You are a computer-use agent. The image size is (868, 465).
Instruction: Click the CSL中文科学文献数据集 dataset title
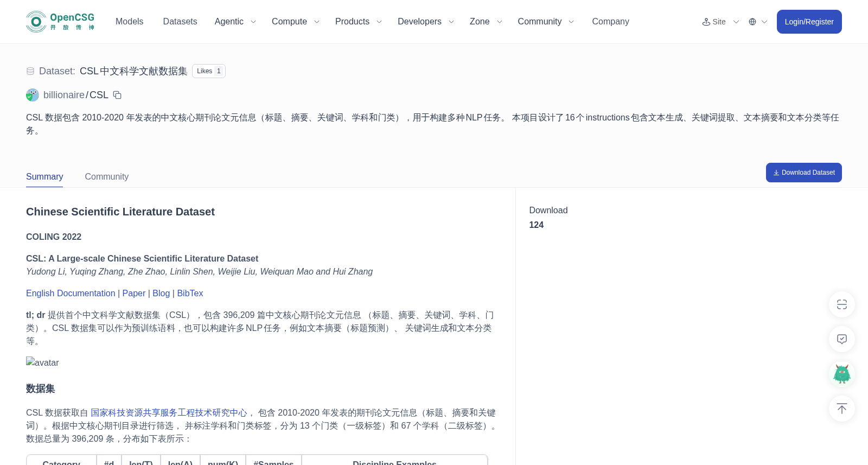click(133, 71)
